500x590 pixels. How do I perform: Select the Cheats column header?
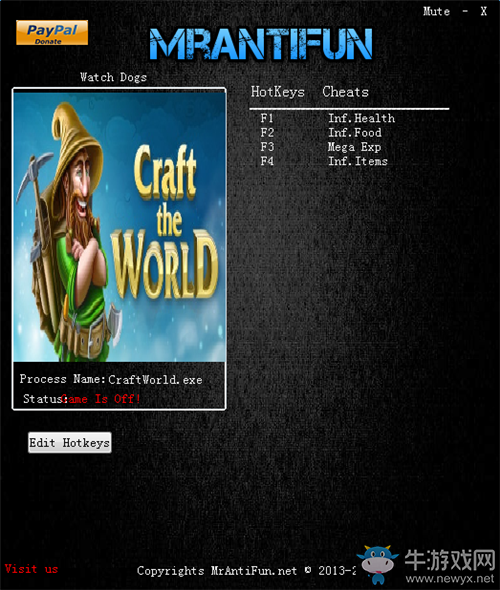tap(345, 92)
